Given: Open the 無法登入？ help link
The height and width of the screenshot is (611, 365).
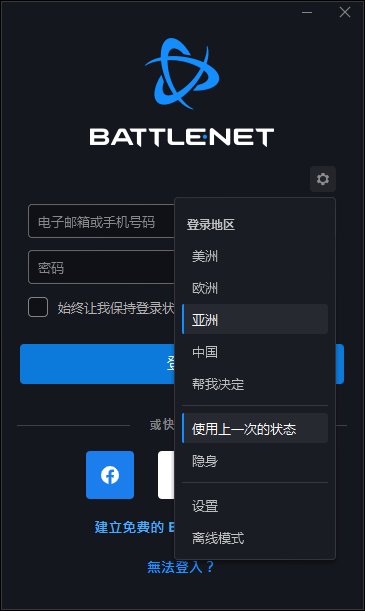Looking at the screenshot, I should coord(181,567).
